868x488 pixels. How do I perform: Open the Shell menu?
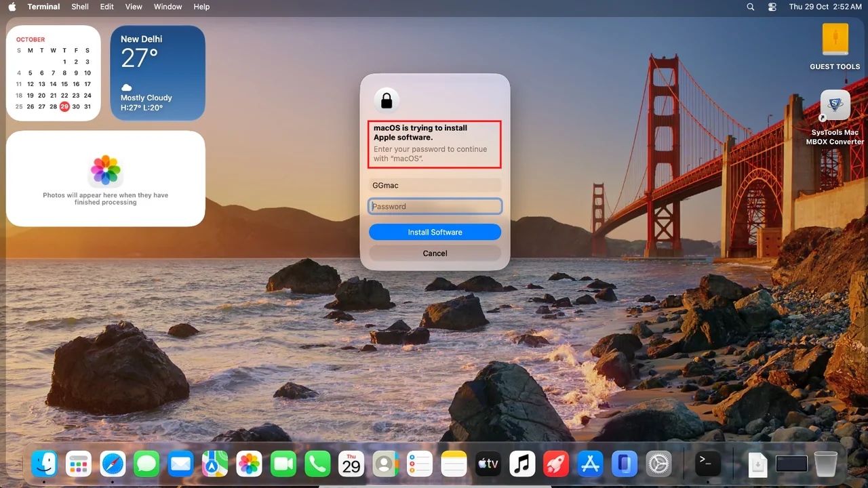pyautogui.click(x=80, y=7)
